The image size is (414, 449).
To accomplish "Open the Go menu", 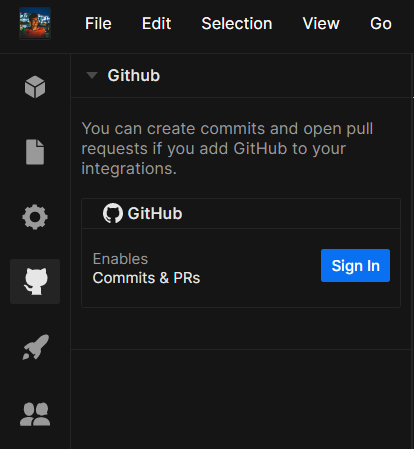I will (x=381, y=23).
